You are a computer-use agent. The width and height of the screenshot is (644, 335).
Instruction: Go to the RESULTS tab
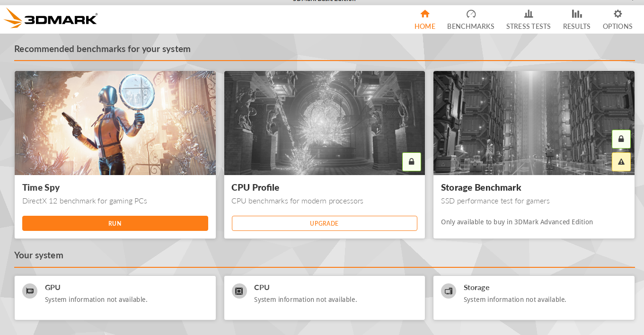tap(577, 26)
